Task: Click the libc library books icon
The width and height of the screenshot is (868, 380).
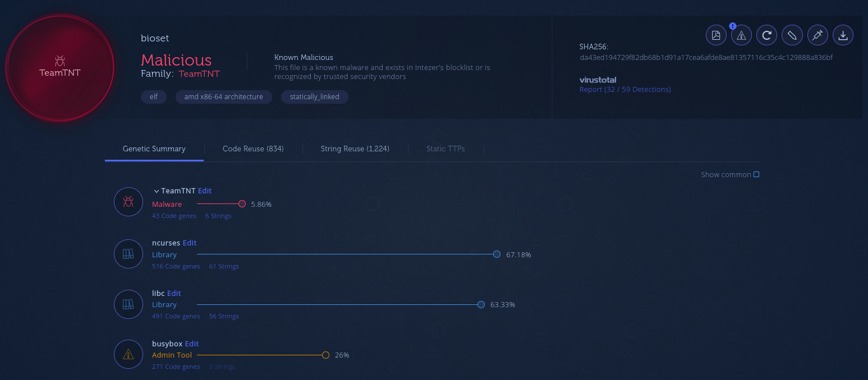Action: tap(128, 304)
